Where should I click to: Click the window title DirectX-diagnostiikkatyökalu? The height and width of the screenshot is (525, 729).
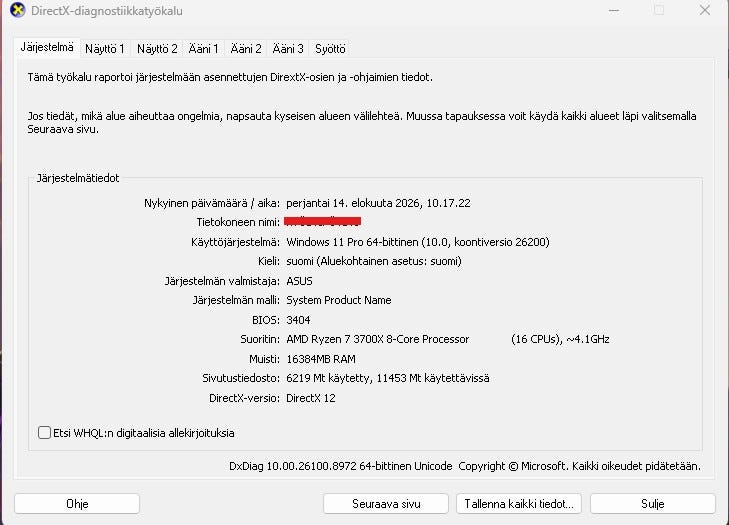[x=106, y=11]
